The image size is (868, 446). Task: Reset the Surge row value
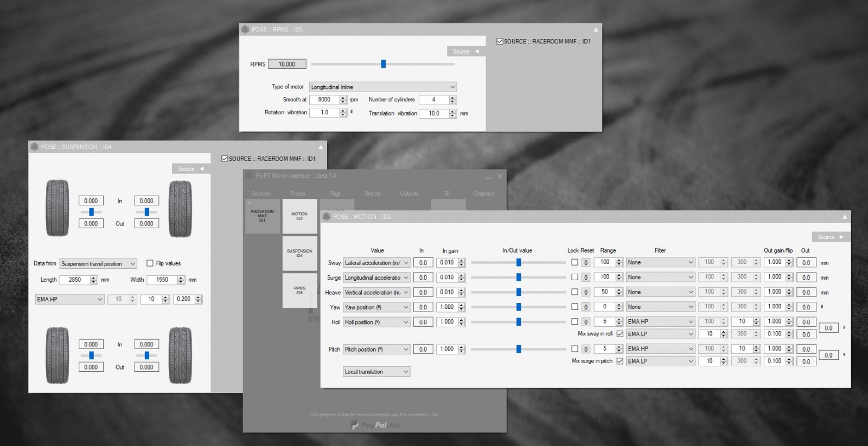coord(586,277)
